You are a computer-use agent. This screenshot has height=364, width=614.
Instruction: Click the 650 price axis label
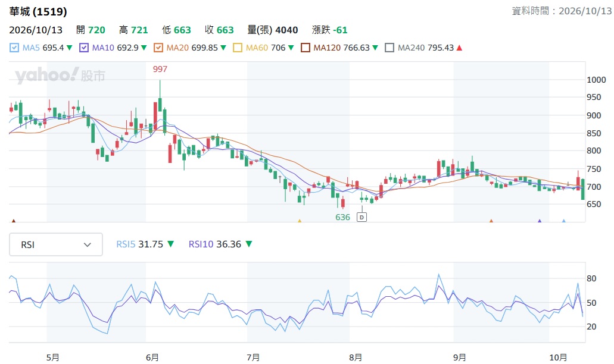(x=594, y=204)
